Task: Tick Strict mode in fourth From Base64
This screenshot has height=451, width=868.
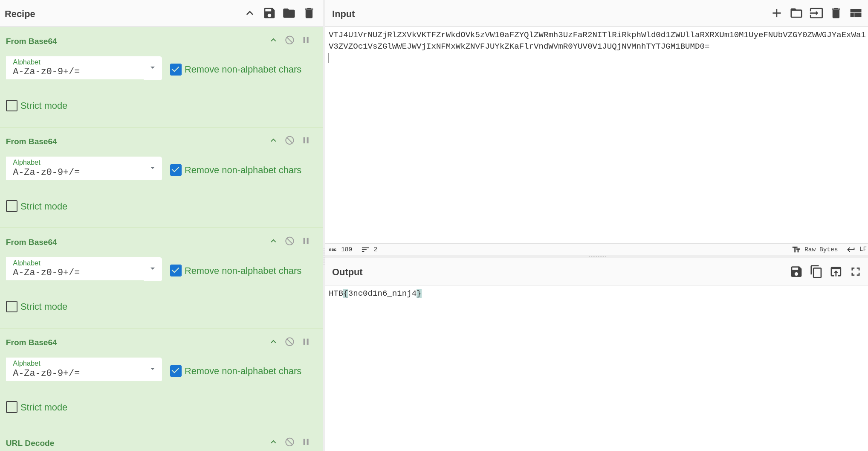Action: click(12, 407)
